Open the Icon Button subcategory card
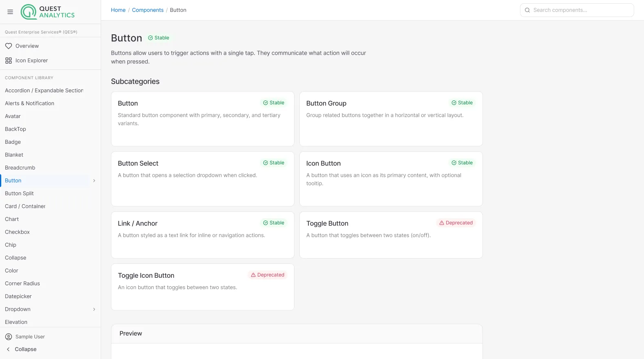 pyautogui.click(x=391, y=179)
